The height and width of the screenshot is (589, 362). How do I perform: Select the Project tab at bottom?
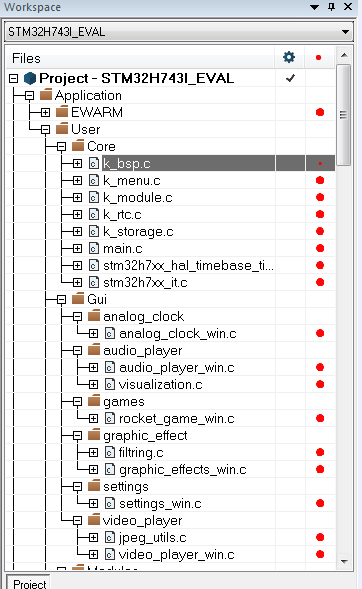coord(29,583)
